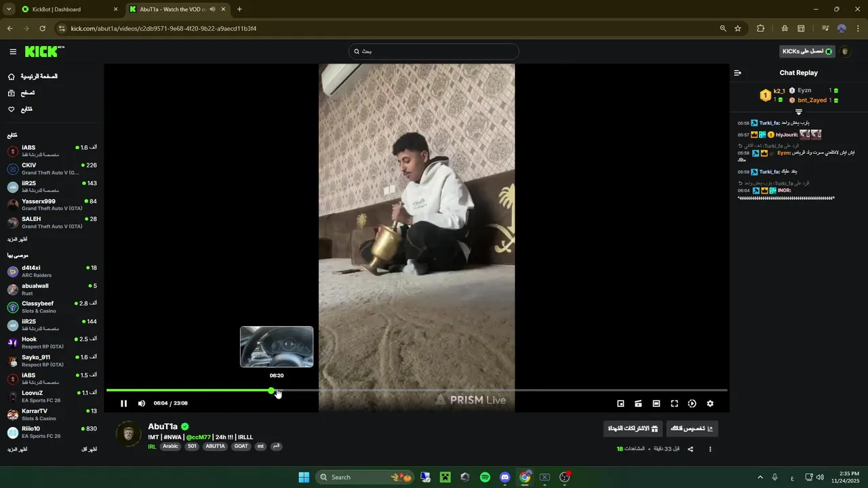
Task: Open Spotify from the taskbar
Action: [x=485, y=477]
